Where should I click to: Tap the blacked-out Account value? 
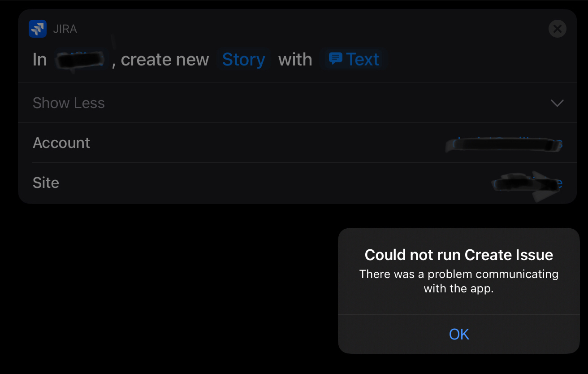coord(504,144)
